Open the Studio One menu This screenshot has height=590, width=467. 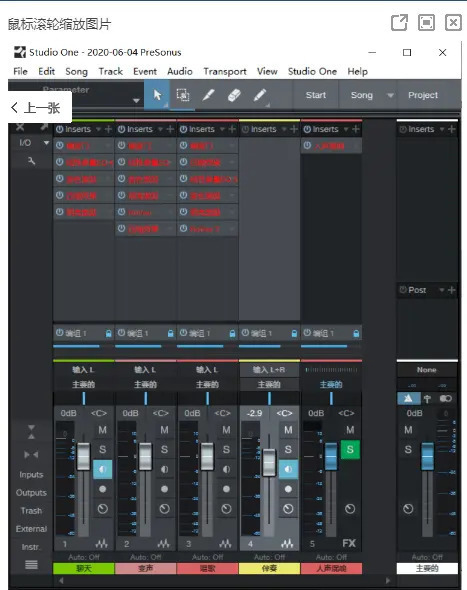tap(312, 71)
